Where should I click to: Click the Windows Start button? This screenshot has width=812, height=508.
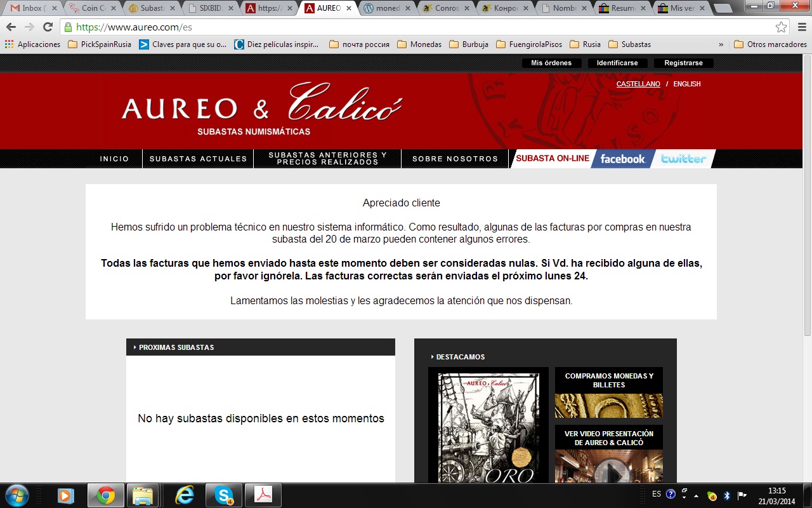17,495
